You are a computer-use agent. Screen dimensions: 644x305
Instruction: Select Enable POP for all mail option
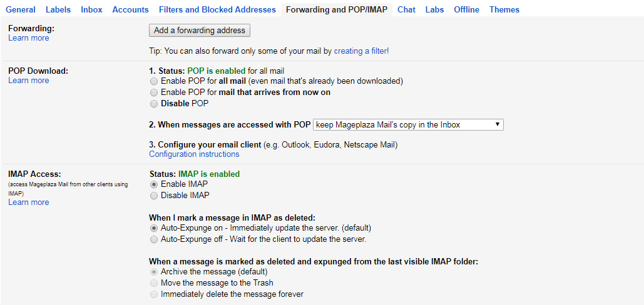153,81
